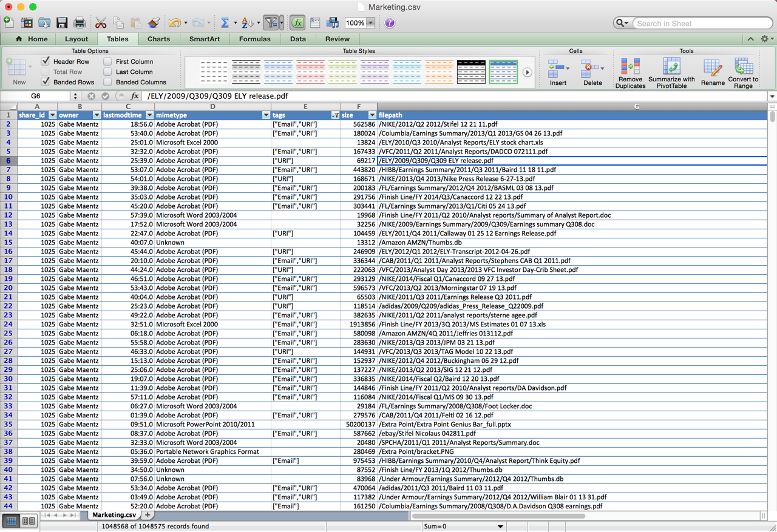
Task: Open the Formulas ribbon tab
Action: point(255,39)
